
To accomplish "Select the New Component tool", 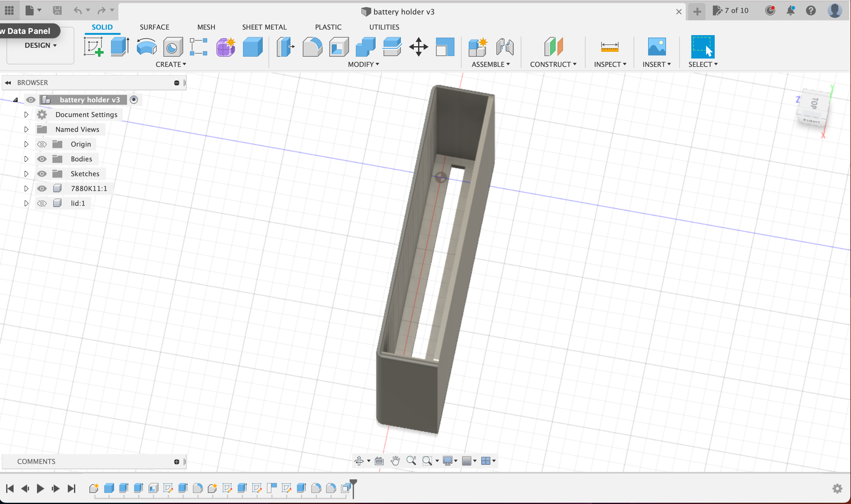I will pyautogui.click(x=478, y=47).
